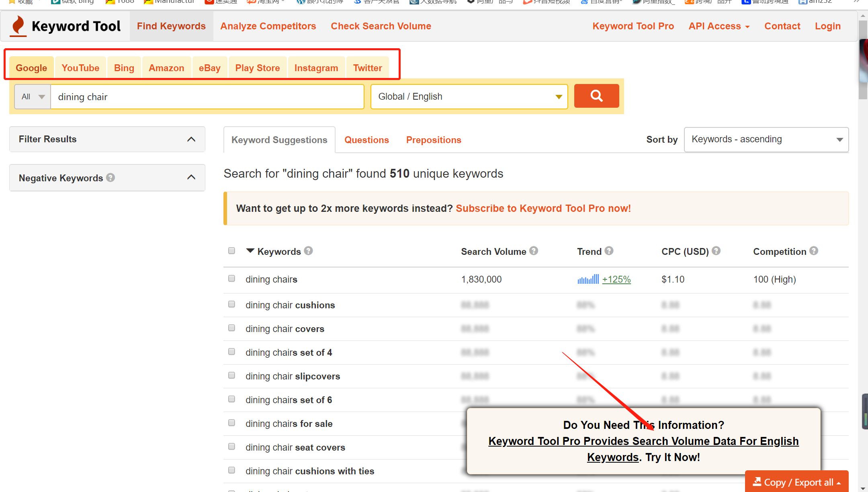Click Subscribe to Keyword Tool Pro now link

[x=543, y=208]
